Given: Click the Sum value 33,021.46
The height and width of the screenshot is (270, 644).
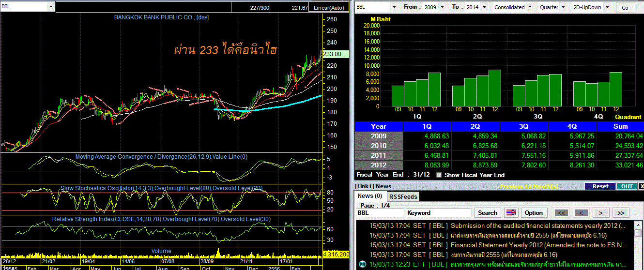Looking at the screenshot, I should pos(628,165).
